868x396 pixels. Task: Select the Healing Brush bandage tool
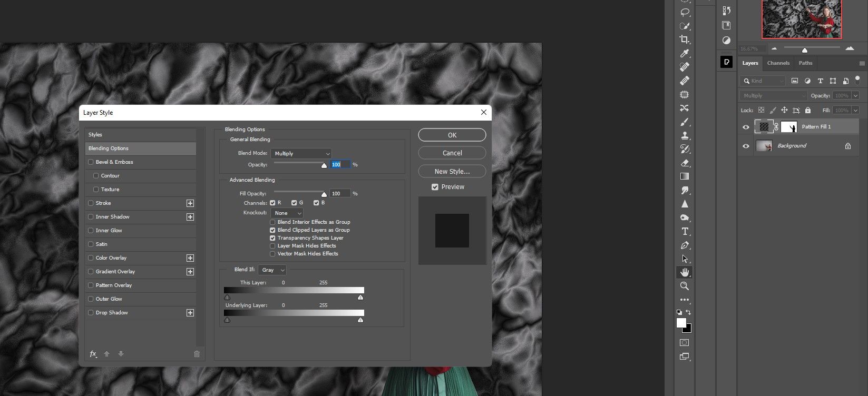point(685,81)
